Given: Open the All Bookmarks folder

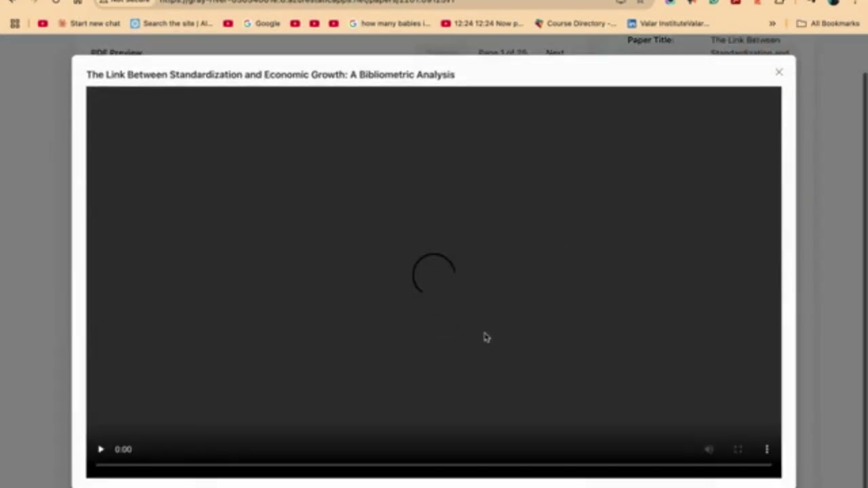Looking at the screenshot, I should (x=828, y=24).
